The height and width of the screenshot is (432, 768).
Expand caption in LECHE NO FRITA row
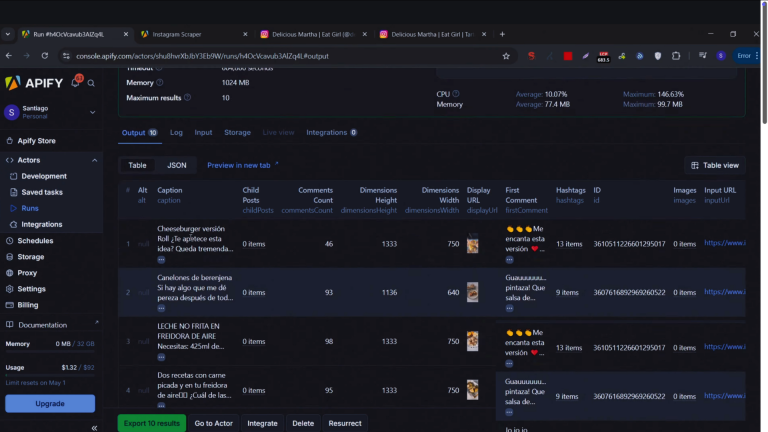coord(161,357)
